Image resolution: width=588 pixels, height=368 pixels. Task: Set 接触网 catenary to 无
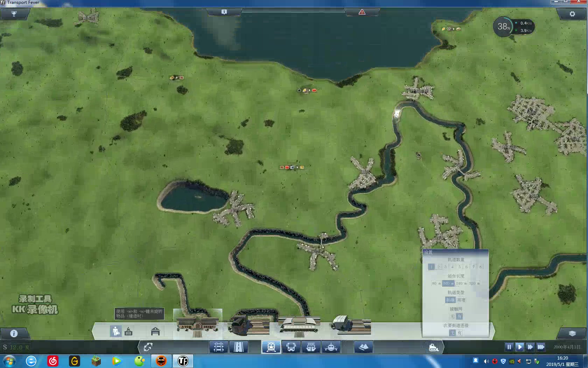[x=453, y=316]
